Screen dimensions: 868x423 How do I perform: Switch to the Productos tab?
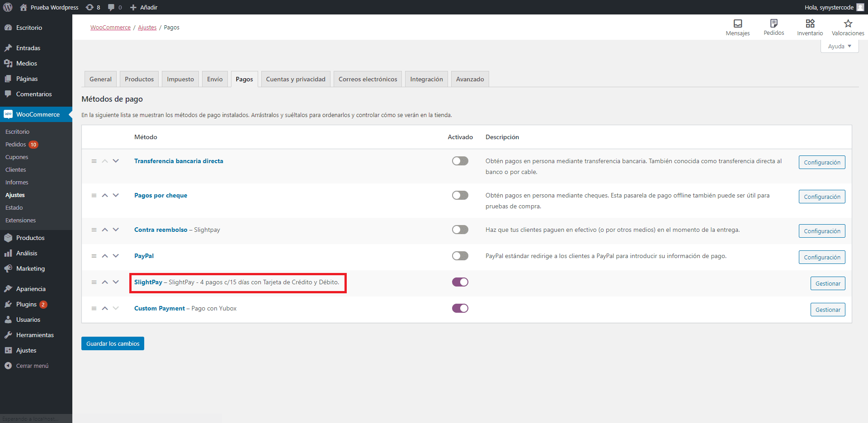tap(139, 79)
